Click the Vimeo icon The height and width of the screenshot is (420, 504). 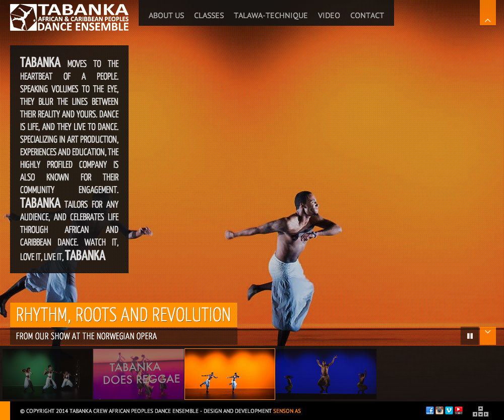pos(449,410)
